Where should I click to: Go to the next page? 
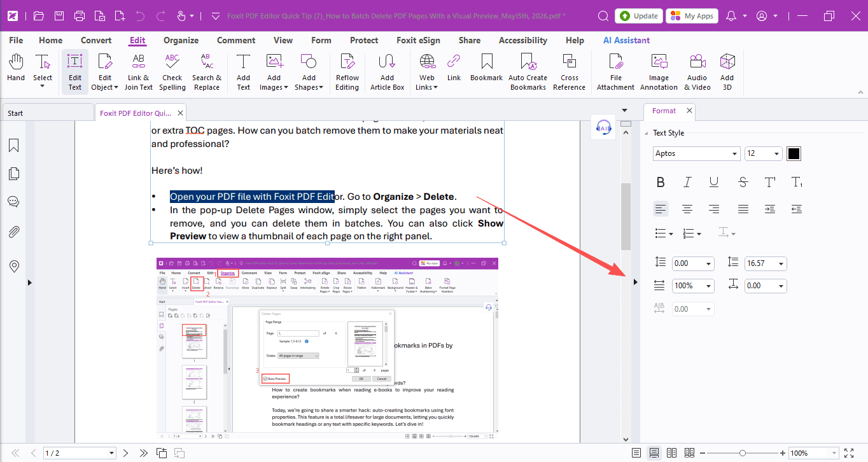[126, 453]
